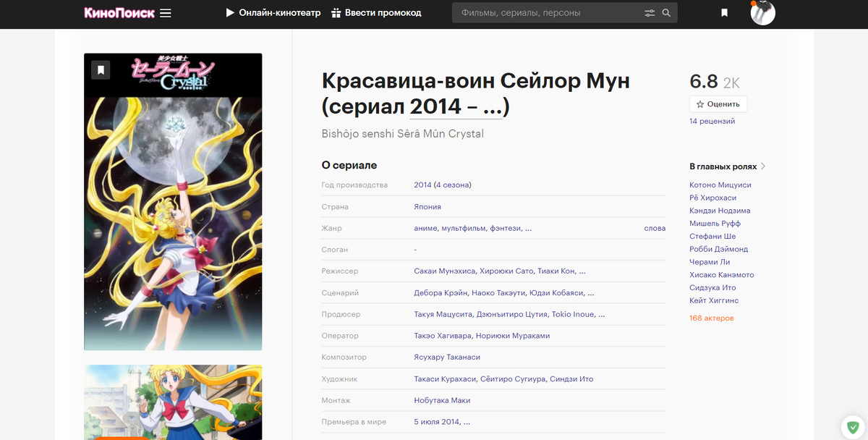Open screenwriter Дебора Крэйн
The image size is (868, 440).
click(441, 293)
